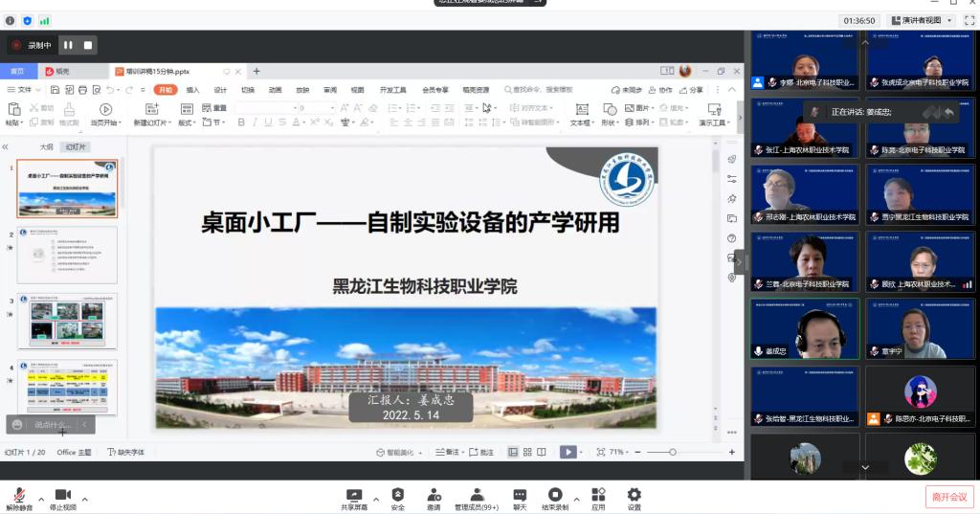Click the 邀请 invite icon

[x=434, y=496]
